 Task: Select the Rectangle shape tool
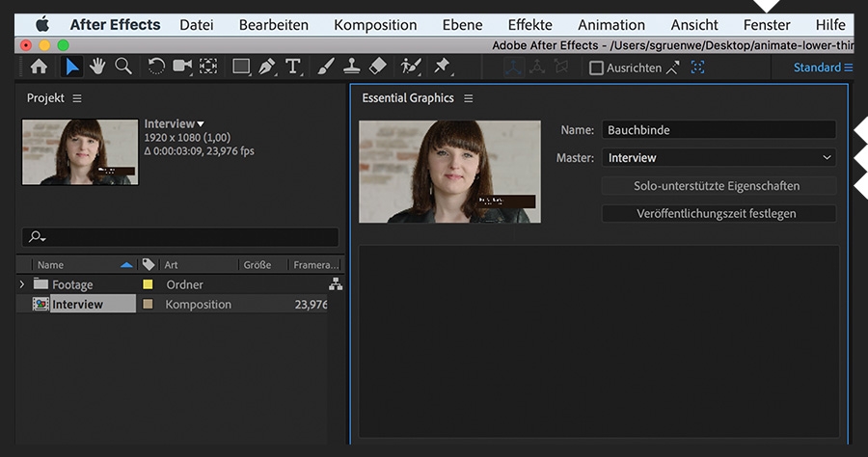pyautogui.click(x=241, y=67)
